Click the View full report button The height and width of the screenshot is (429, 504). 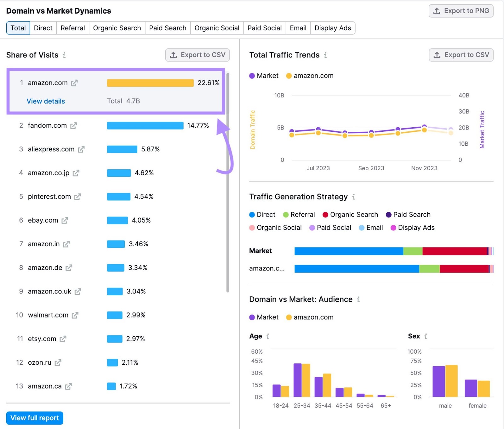(x=35, y=418)
